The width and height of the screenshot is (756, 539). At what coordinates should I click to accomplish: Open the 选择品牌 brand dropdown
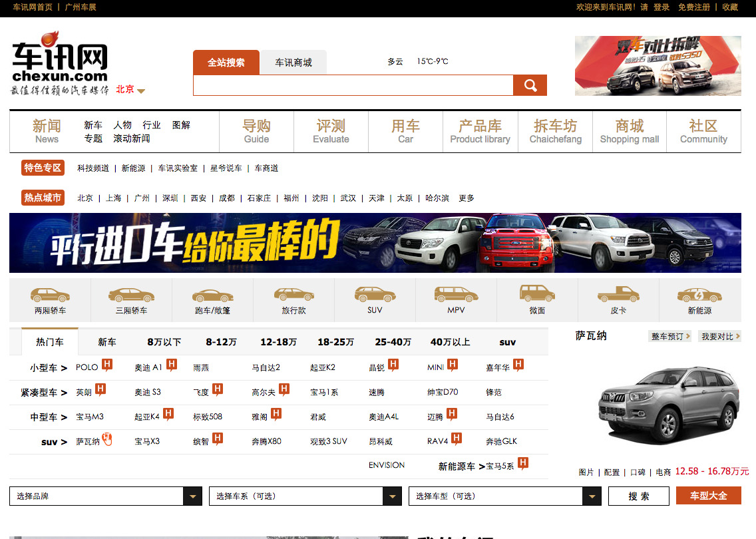tap(192, 496)
